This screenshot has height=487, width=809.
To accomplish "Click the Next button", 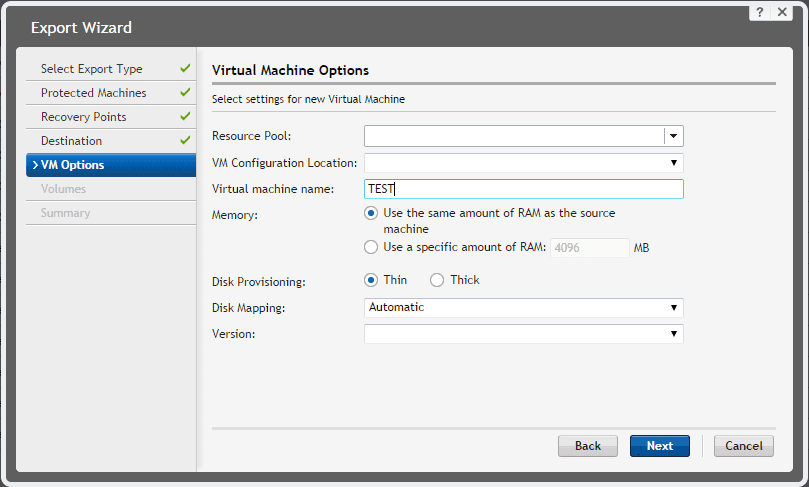I will pos(660,446).
